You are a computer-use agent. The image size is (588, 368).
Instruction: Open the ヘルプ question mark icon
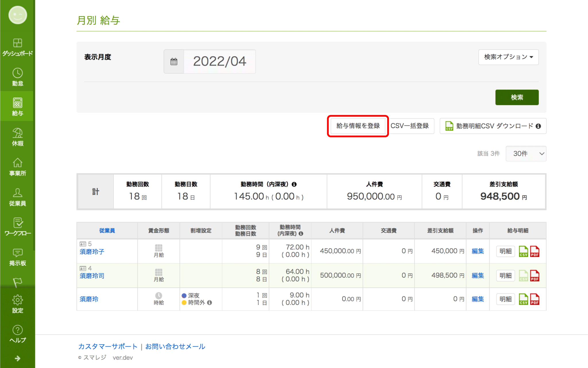18,330
